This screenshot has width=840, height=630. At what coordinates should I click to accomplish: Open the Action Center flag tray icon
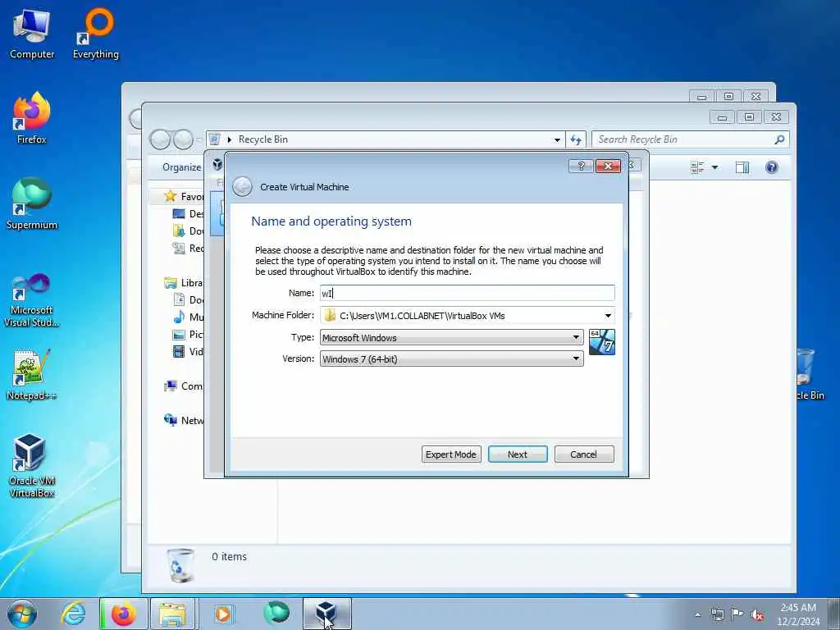point(737,614)
